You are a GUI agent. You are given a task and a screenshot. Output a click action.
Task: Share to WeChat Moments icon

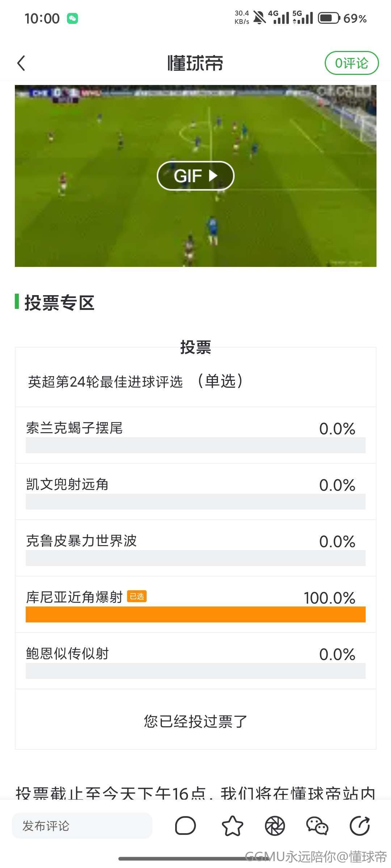275,826
